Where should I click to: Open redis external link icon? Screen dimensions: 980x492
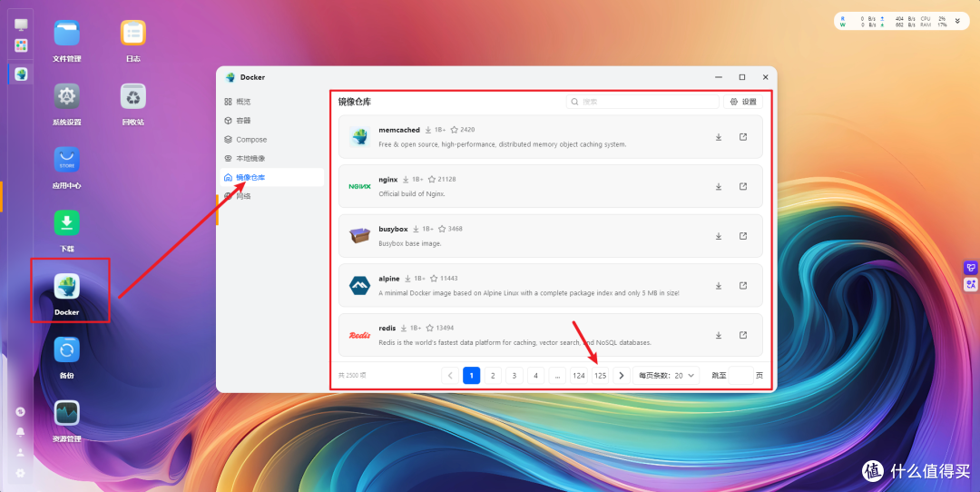743,335
